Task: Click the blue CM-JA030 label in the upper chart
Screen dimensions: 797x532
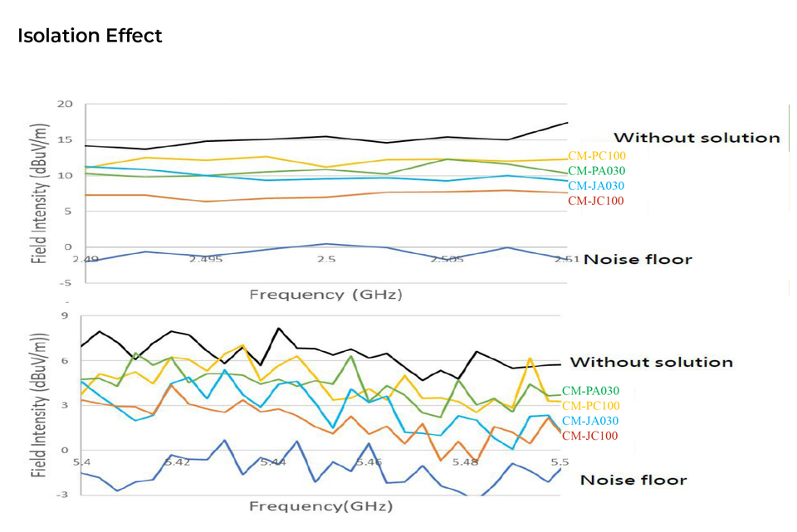Action: coord(597,186)
